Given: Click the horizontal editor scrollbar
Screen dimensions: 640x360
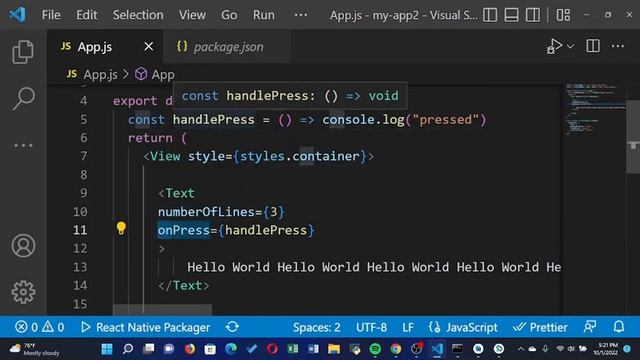Looking at the screenshot, I should [x=162, y=310].
